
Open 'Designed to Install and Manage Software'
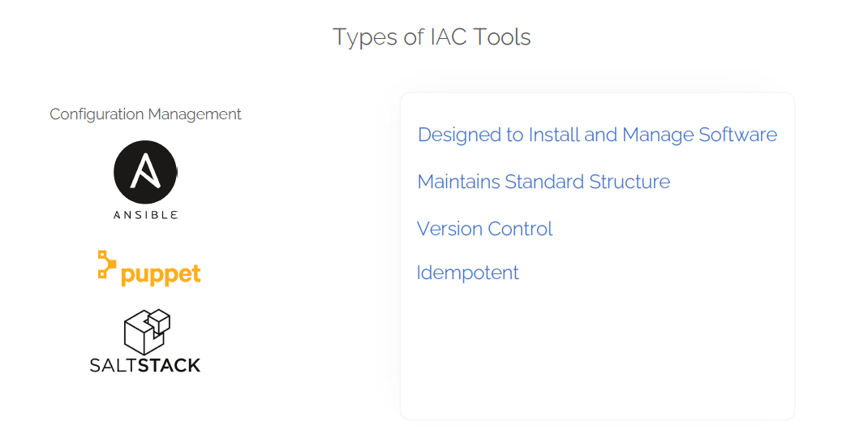597,135
